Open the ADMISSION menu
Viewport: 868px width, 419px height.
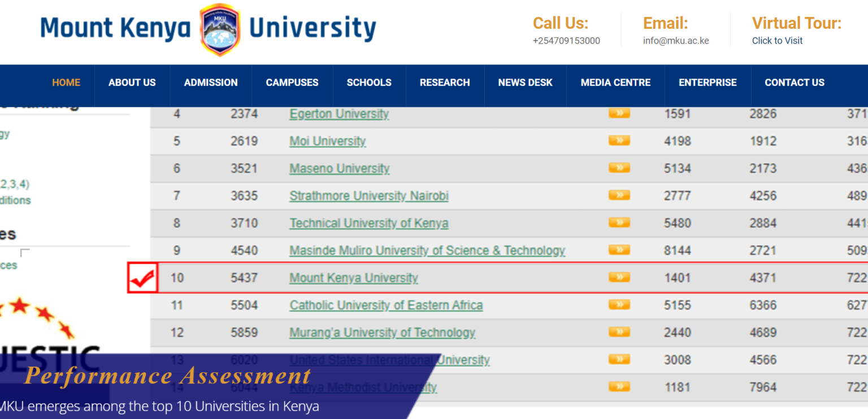click(210, 82)
